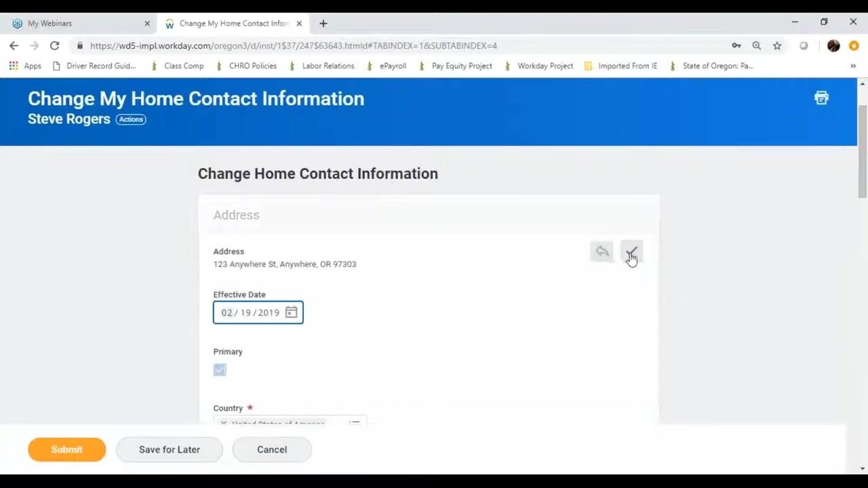Click the grey Address section header
Viewport: 868px width, 488px height.
[x=429, y=215]
